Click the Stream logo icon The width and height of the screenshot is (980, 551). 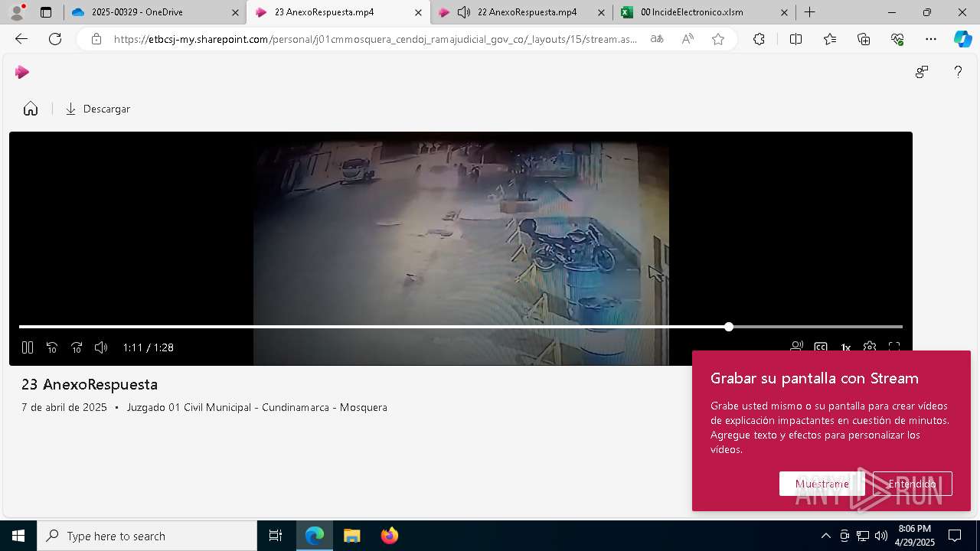tap(22, 72)
